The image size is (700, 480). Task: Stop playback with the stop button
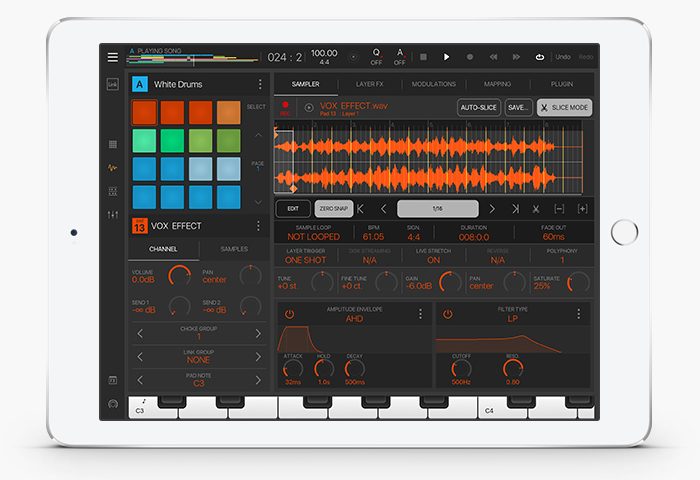[423, 57]
